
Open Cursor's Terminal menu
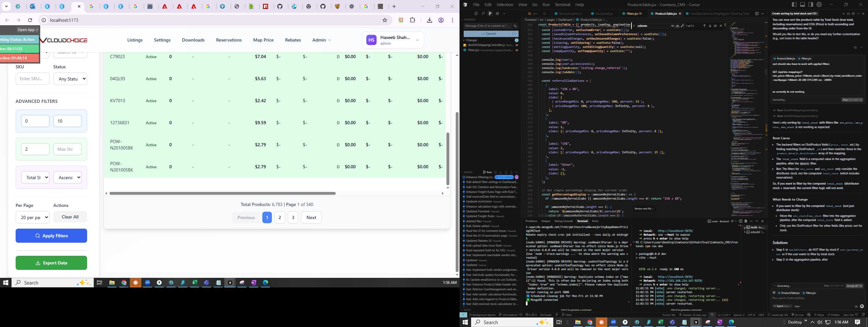click(562, 5)
